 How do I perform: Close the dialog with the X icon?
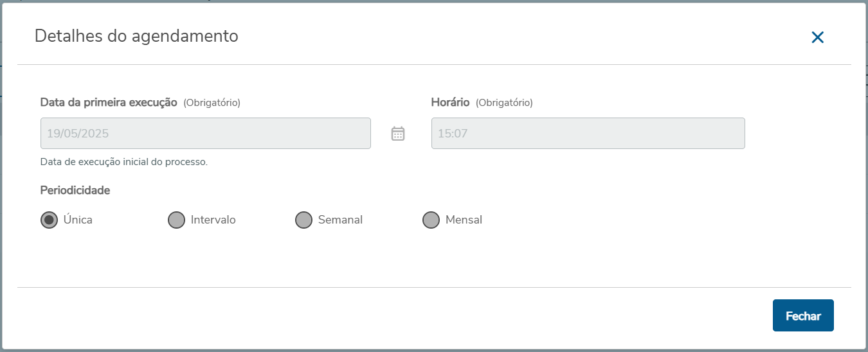point(817,37)
